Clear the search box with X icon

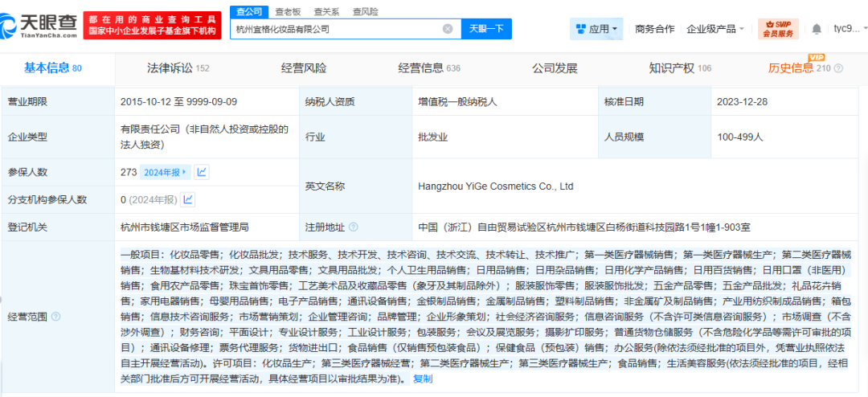pyautogui.click(x=448, y=29)
